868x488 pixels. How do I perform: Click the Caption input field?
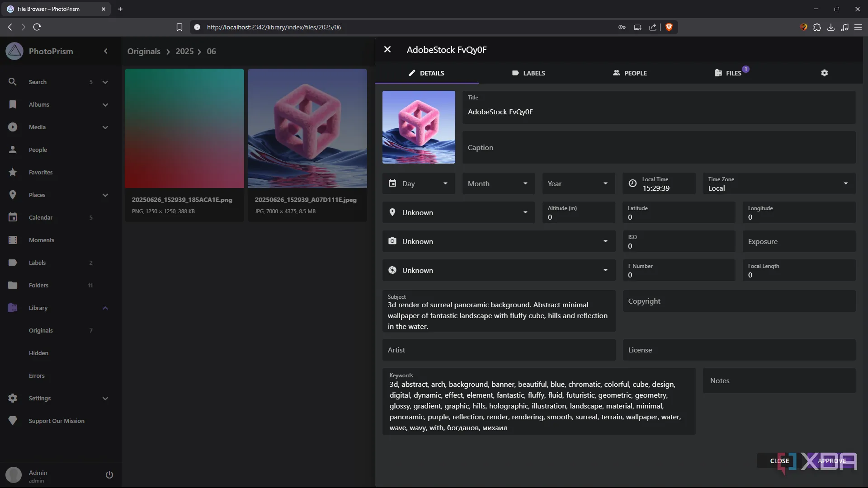pos(658,148)
